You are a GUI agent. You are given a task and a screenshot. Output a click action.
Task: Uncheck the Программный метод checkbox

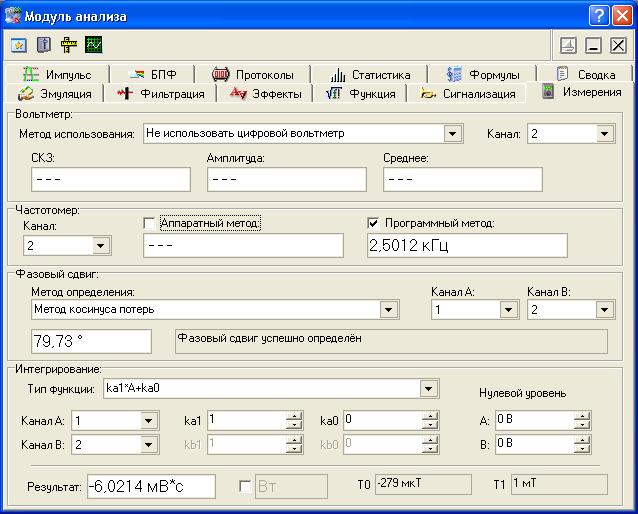[x=375, y=223]
